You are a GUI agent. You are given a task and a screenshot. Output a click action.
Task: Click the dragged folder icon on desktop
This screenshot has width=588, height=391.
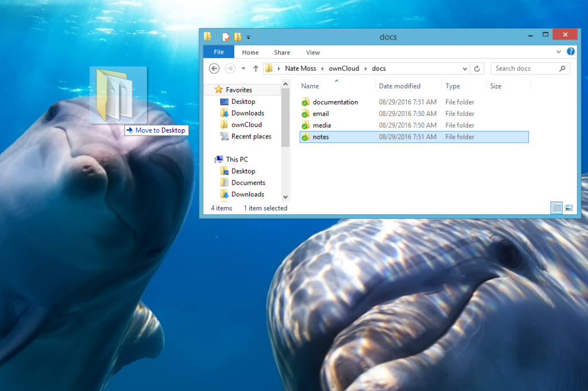tap(118, 95)
